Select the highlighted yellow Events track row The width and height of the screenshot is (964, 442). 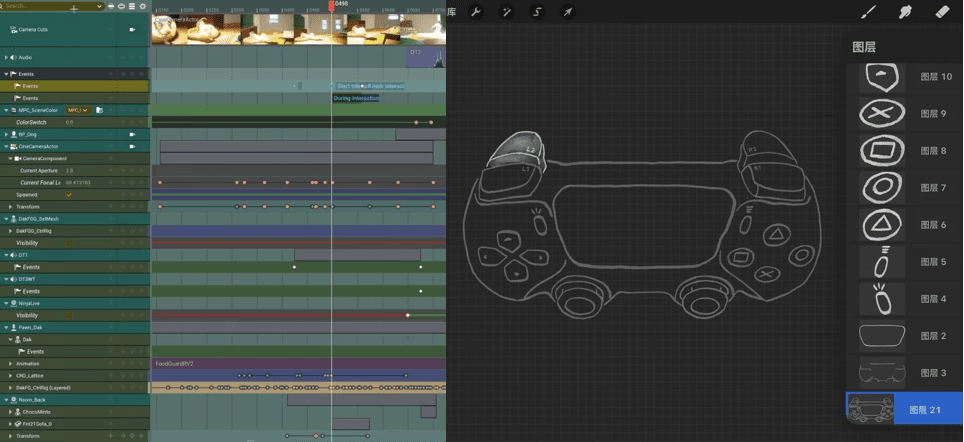(x=74, y=86)
